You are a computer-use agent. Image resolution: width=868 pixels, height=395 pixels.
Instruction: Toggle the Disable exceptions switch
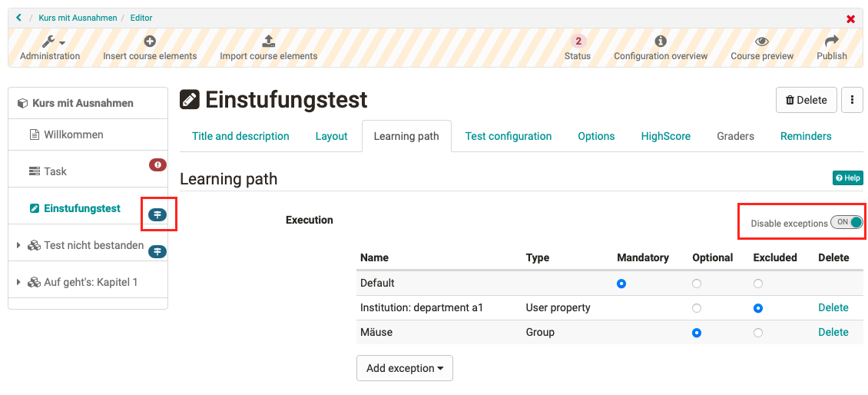coord(846,223)
